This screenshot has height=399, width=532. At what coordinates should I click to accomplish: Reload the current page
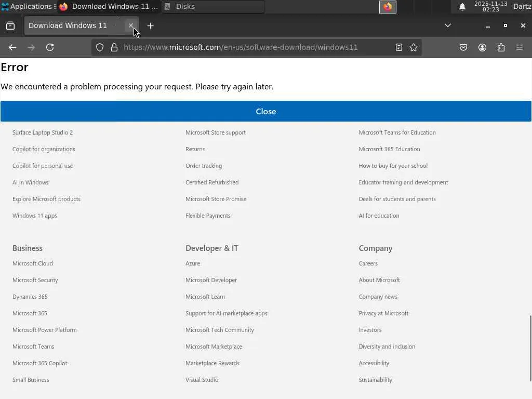click(50, 47)
